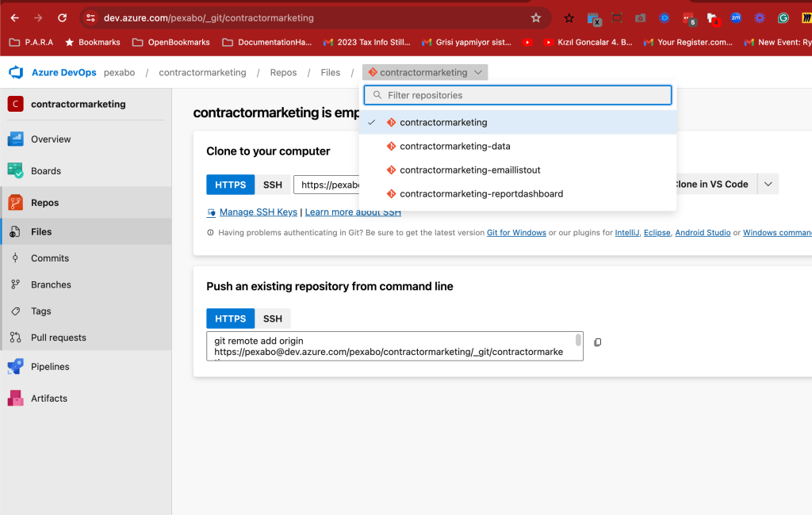Viewport: 812px width, 515px height.
Task: Open the Overview sidebar item
Action: click(86, 139)
